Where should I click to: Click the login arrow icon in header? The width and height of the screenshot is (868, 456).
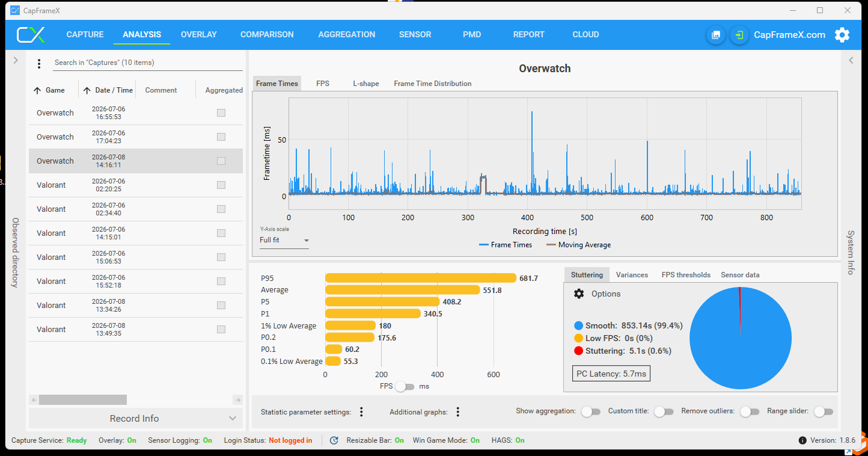(x=739, y=35)
